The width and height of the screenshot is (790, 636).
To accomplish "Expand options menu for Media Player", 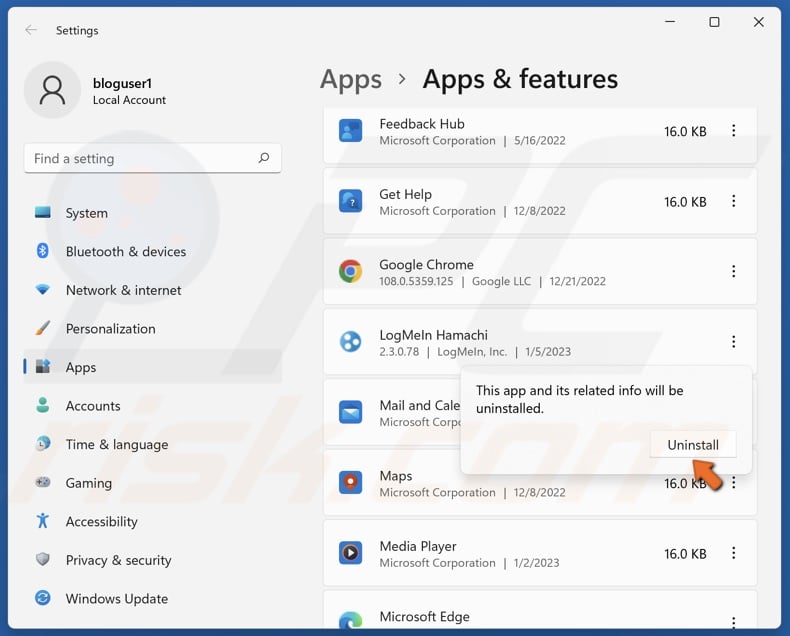I will point(733,553).
